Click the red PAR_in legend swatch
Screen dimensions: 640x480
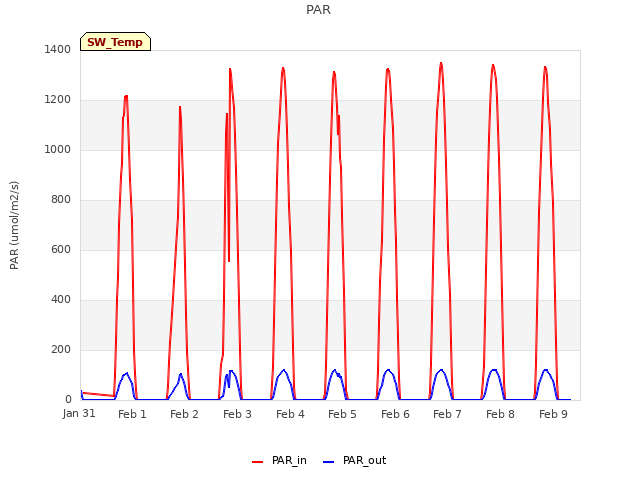[258, 462]
